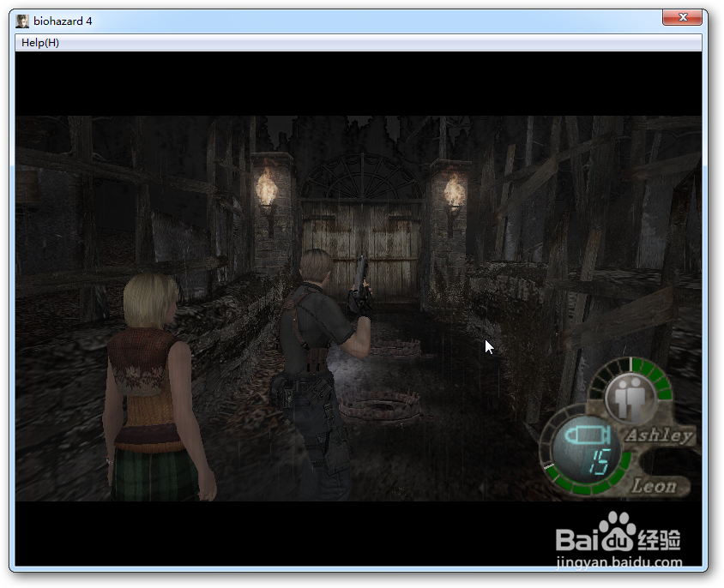Click the Ashley name label
The width and height of the screenshot is (724, 588).
660,435
